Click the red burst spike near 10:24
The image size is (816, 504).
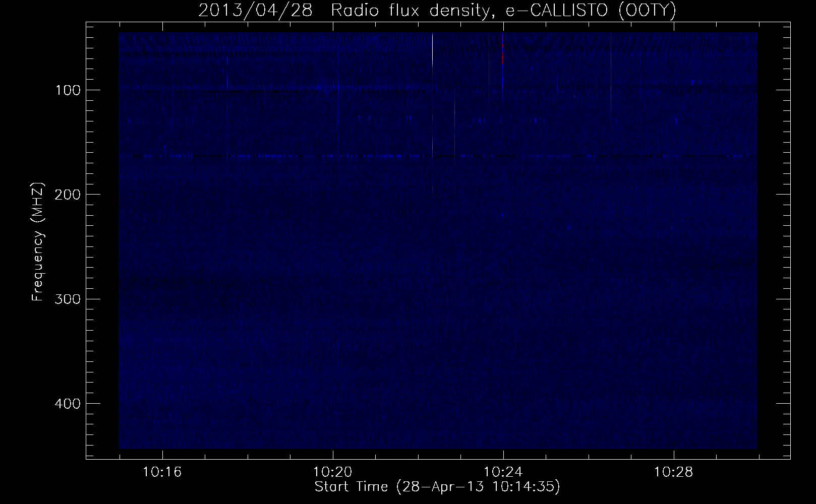(x=503, y=49)
